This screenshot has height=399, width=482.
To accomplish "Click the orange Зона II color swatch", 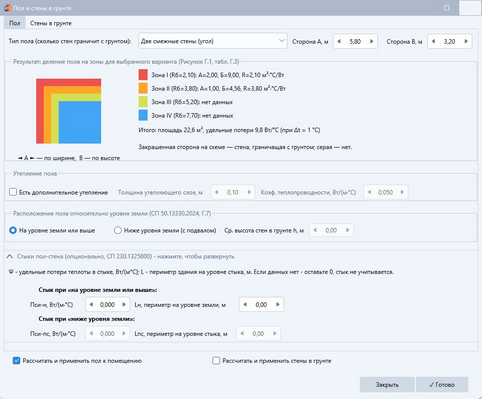I will (x=143, y=88).
